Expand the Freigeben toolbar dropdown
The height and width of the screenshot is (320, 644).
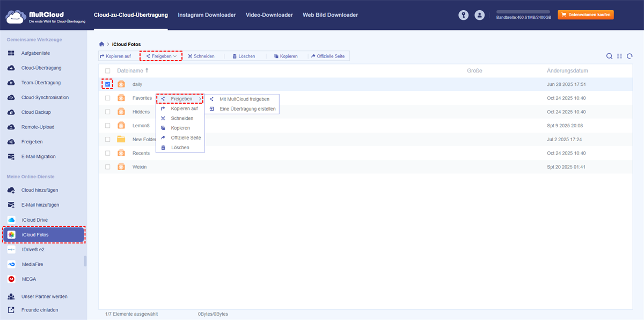click(161, 56)
